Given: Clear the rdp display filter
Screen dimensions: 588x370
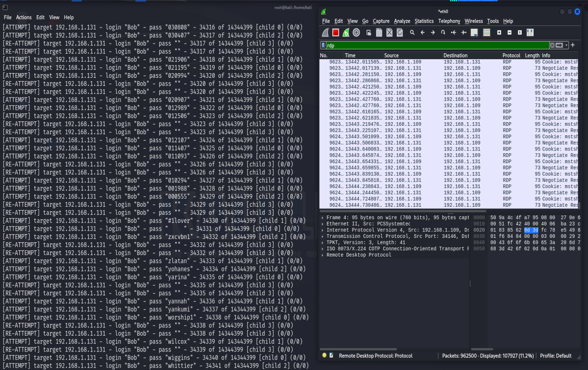Looking at the screenshot, I should coord(552,46).
